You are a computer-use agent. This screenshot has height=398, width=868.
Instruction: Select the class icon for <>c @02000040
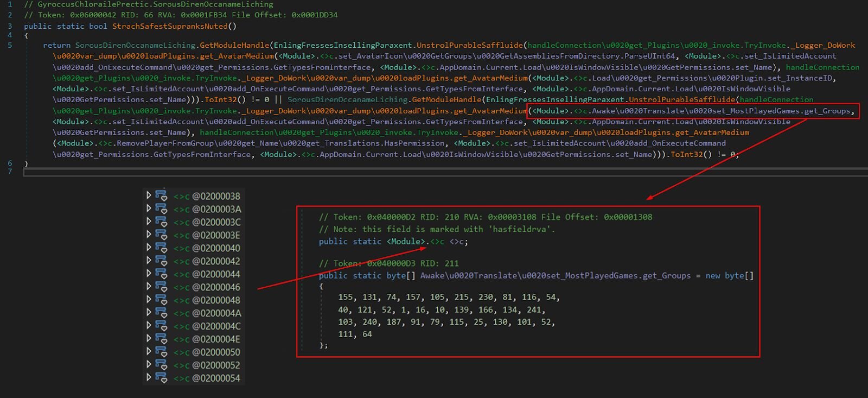(161, 248)
